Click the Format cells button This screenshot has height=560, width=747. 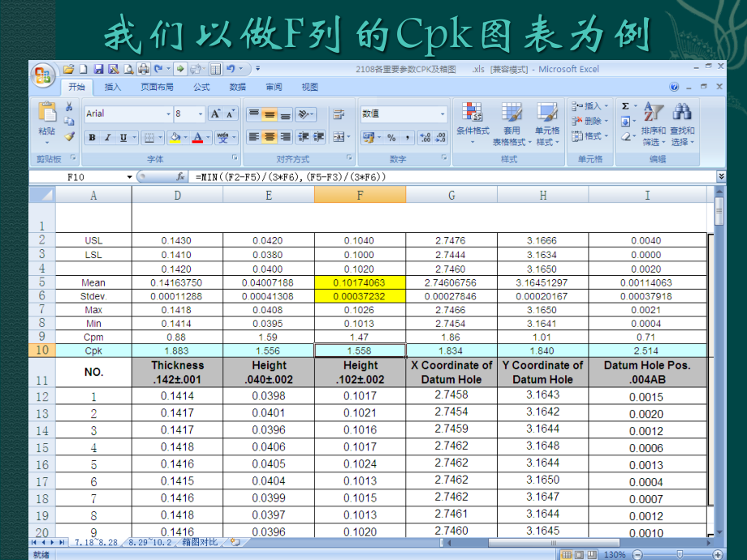tap(590, 136)
